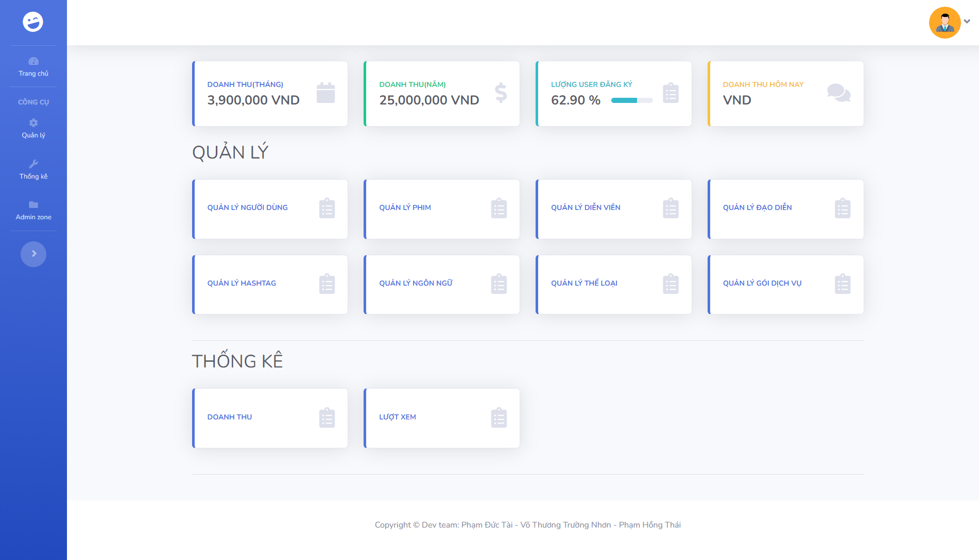Open the Quản lý hashtag link
The height and width of the screenshot is (560, 979).
coord(242,283)
